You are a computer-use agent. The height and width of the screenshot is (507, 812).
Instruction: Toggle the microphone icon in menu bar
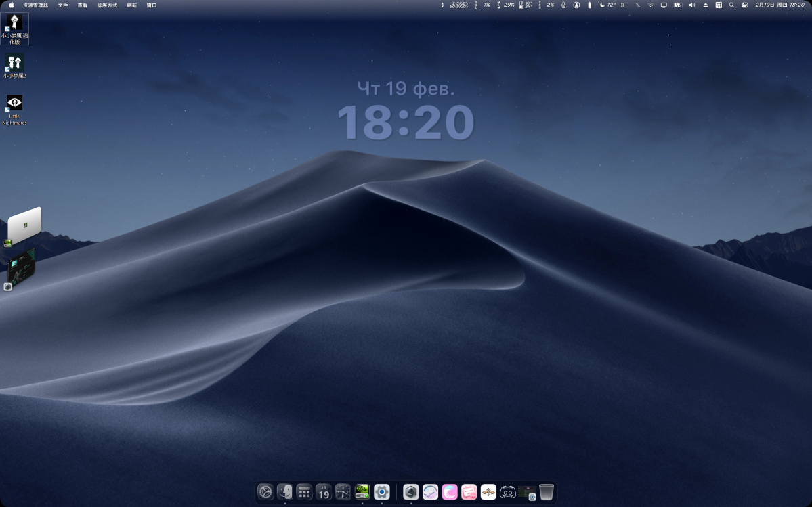tap(563, 5)
